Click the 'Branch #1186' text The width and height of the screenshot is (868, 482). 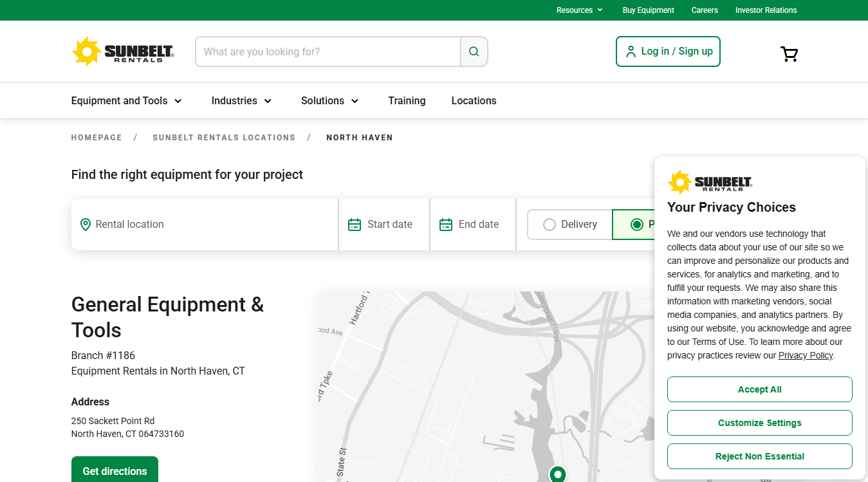pos(103,355)
